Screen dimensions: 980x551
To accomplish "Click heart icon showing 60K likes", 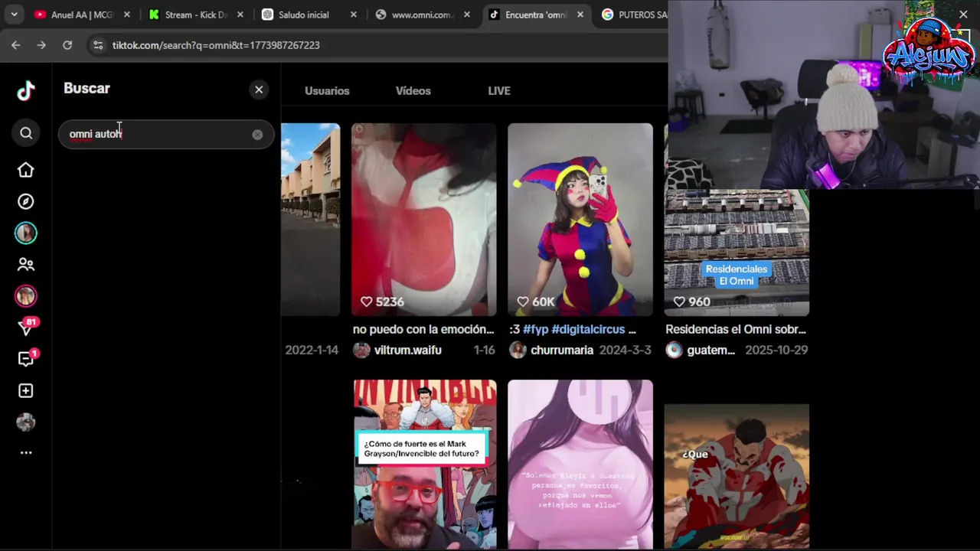I will [x=523, y=302].
